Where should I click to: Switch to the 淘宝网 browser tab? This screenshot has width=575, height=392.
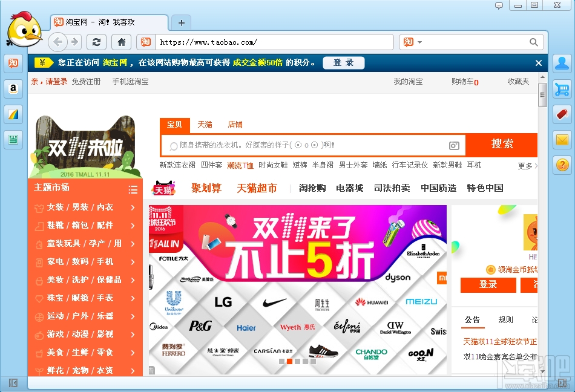[110, 22]
